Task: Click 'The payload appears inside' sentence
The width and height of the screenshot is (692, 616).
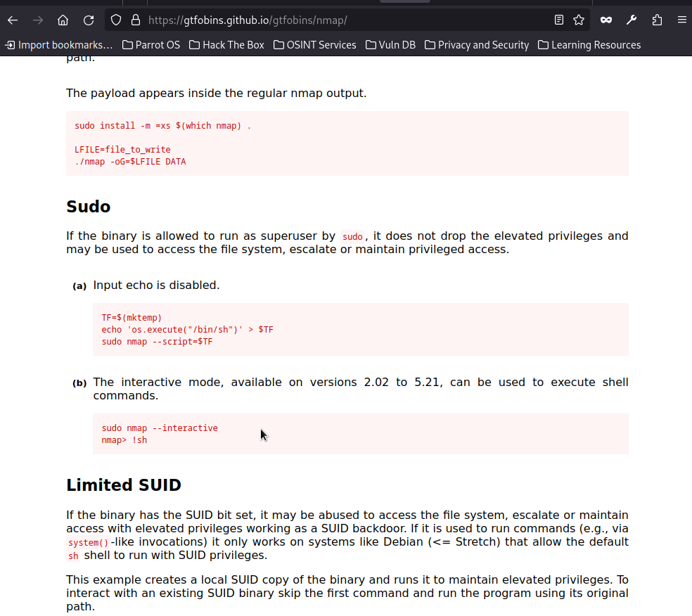Action: pyautogui.click(x=217, y=93)
